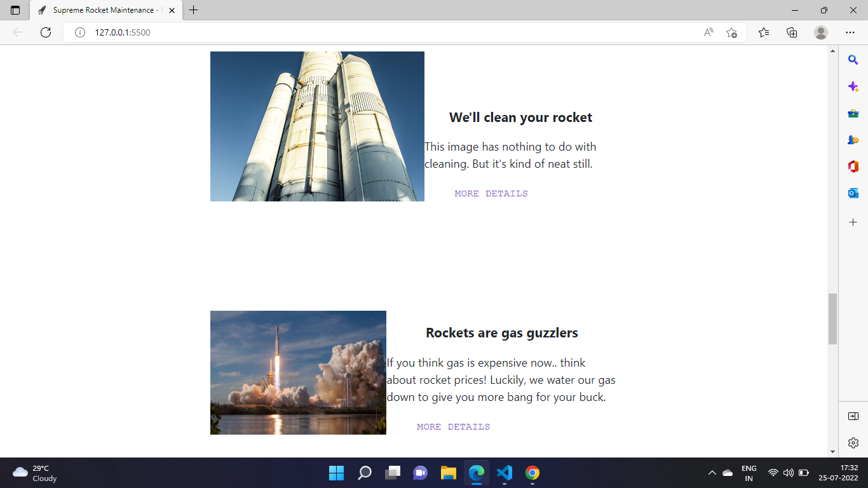Open the Tools toolbox icon in sidebar
Screen dimensions: 868x488
pos(853,112)
